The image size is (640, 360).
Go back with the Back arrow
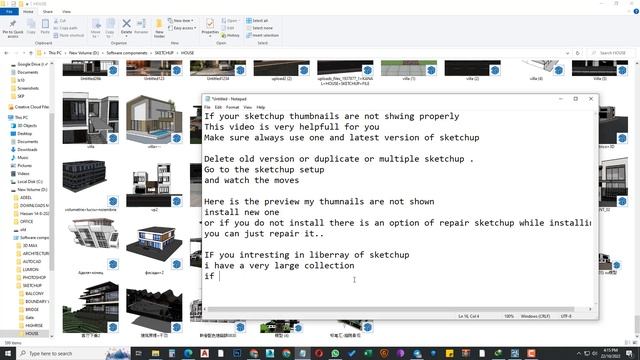coord(6,53)
